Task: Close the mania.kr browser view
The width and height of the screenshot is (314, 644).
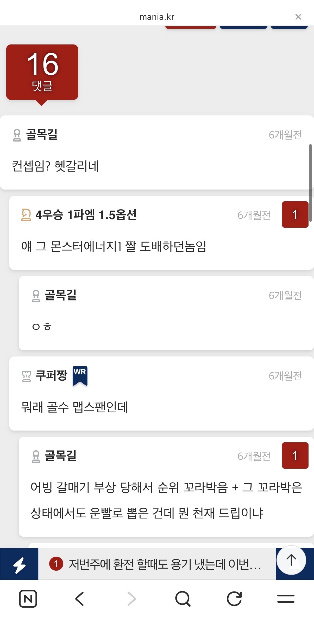Action: click(298, 17)
